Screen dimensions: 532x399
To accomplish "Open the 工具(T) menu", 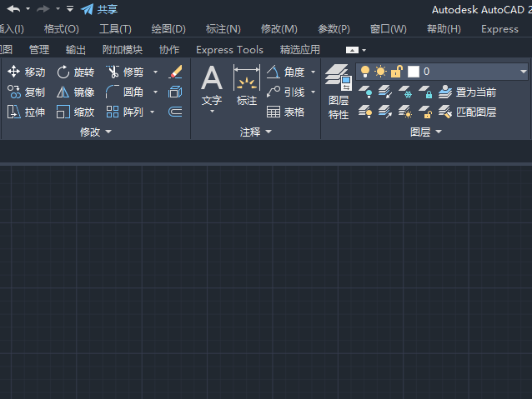I will pyautogui.click(x=115, y=29).
